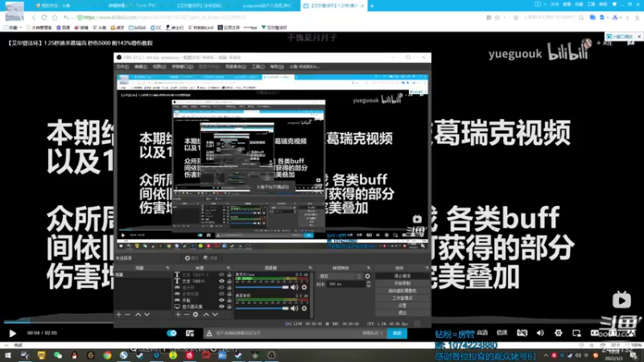Open QQ penguin icon in taskbar
This screenshot has height=362, width=644.
click(74, 356)
